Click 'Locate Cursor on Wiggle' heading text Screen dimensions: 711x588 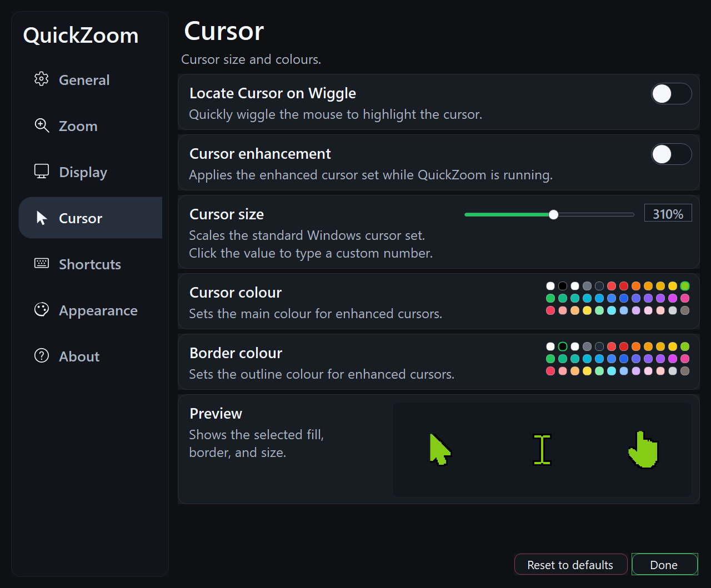pos(273,93)
